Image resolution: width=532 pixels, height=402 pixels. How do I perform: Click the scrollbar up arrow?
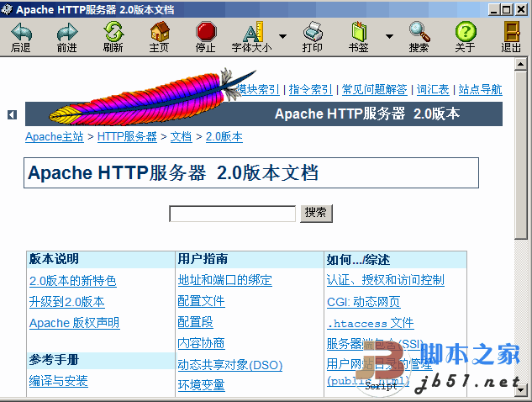520,65
